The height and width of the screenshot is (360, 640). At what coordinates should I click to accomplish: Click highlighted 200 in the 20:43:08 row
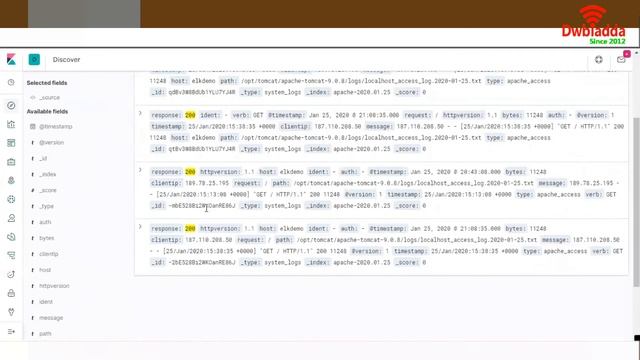(x=190, y=172)
